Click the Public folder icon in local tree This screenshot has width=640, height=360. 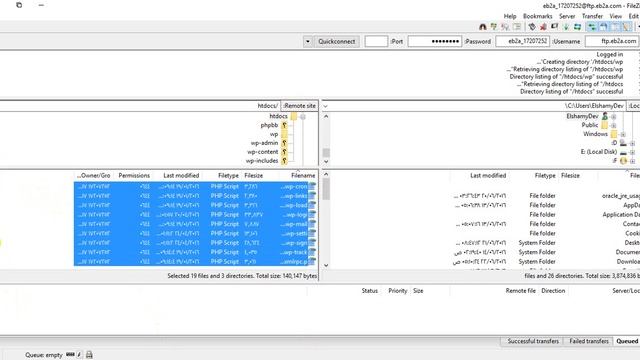pos(605,125)
